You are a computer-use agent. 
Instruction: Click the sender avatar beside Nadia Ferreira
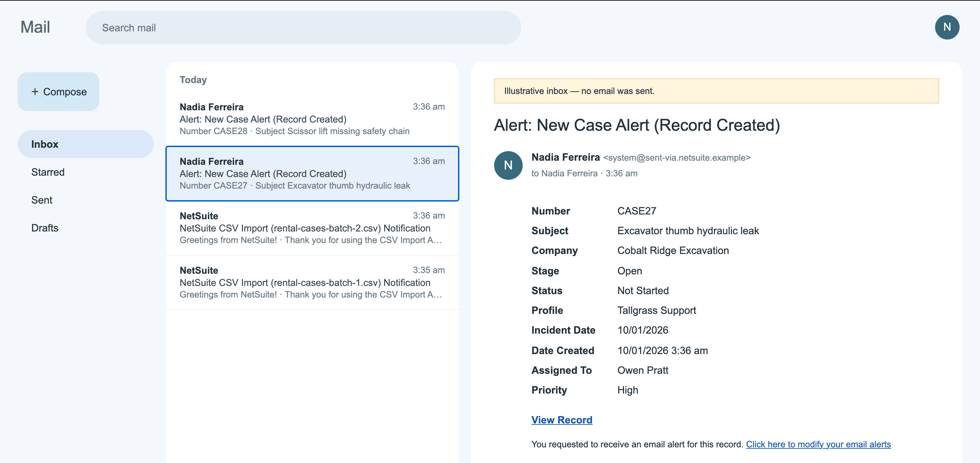[508, 165]
